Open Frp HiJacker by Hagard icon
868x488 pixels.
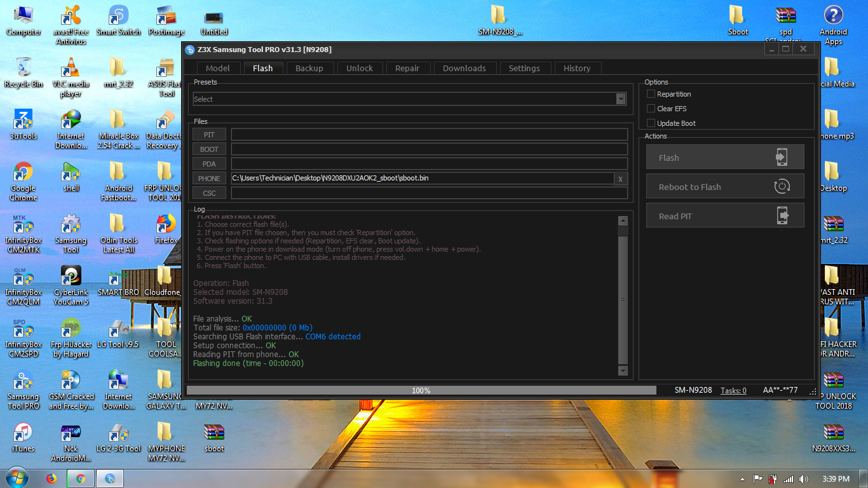tap(71, 339)
